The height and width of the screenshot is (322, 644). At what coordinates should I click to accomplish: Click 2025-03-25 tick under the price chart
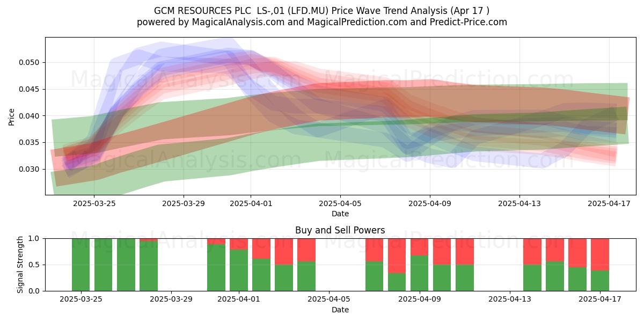pos(94,203)
